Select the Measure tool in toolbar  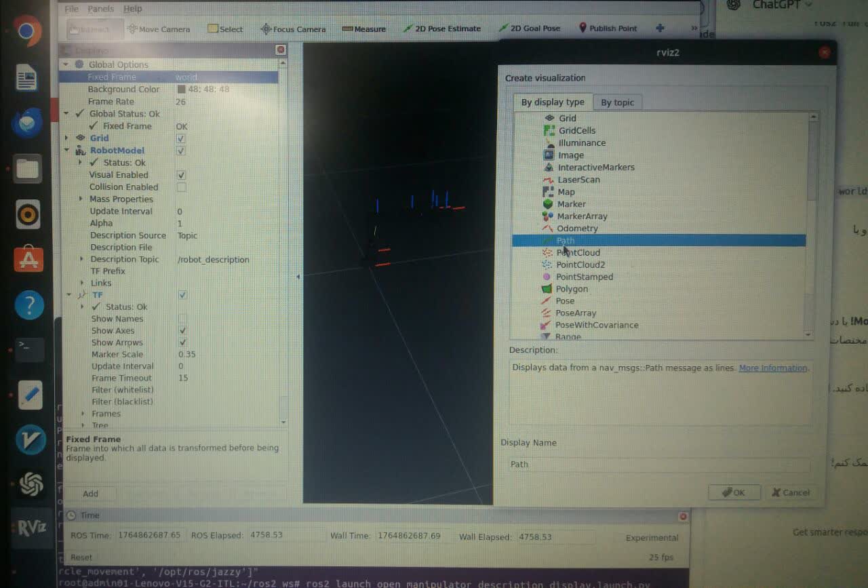click(x=364, y=29)
